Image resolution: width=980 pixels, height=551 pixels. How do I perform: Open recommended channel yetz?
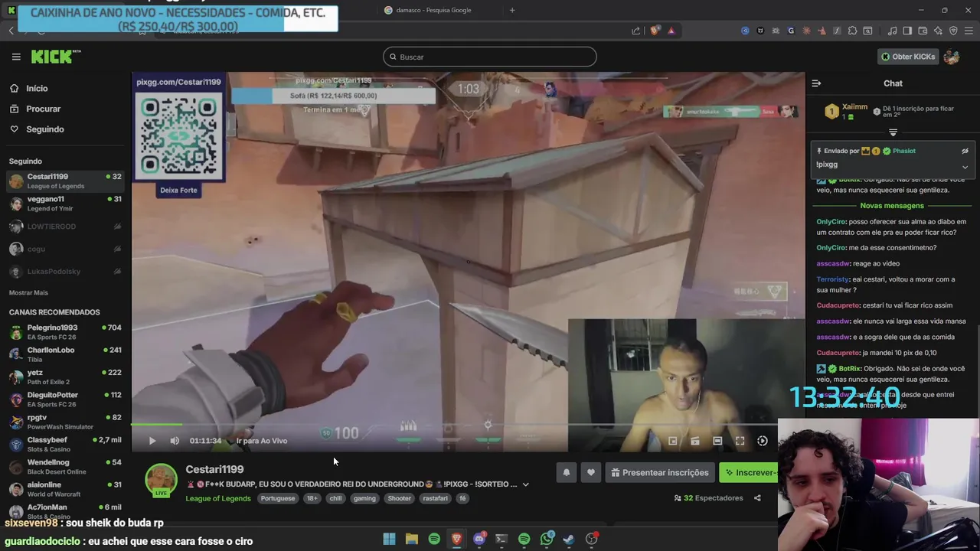coord(65,377)
